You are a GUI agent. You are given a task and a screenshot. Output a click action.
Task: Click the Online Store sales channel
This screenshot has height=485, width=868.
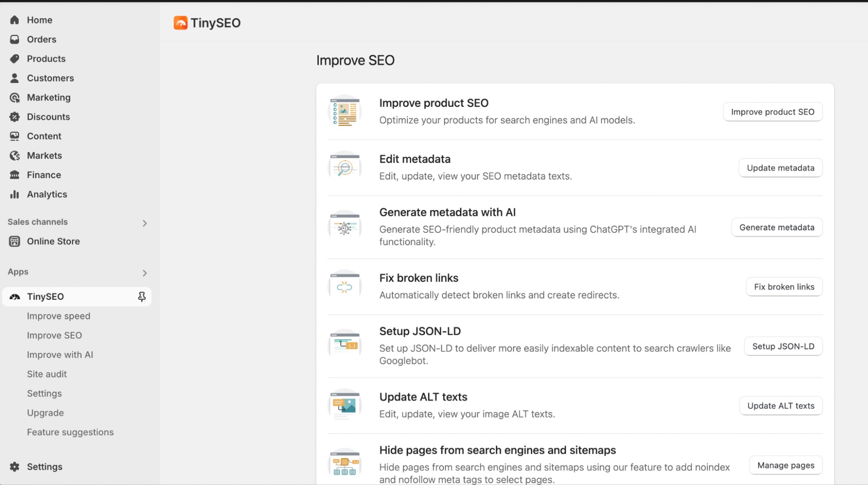(x=53, y=242)
